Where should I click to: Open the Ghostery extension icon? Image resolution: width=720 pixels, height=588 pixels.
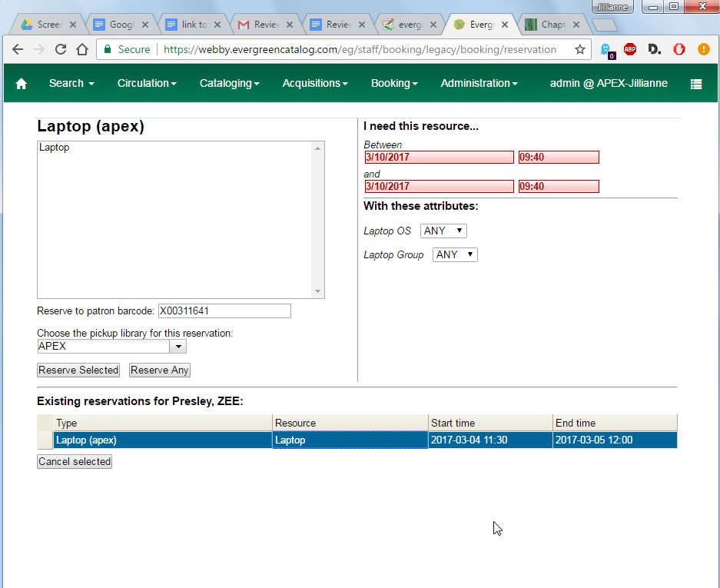coord(607,50)
